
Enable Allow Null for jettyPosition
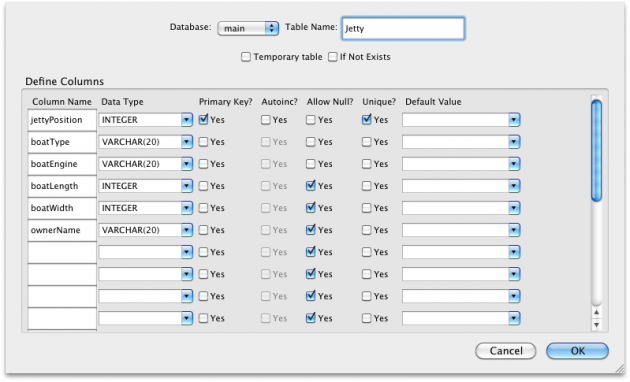pos(311,120)
